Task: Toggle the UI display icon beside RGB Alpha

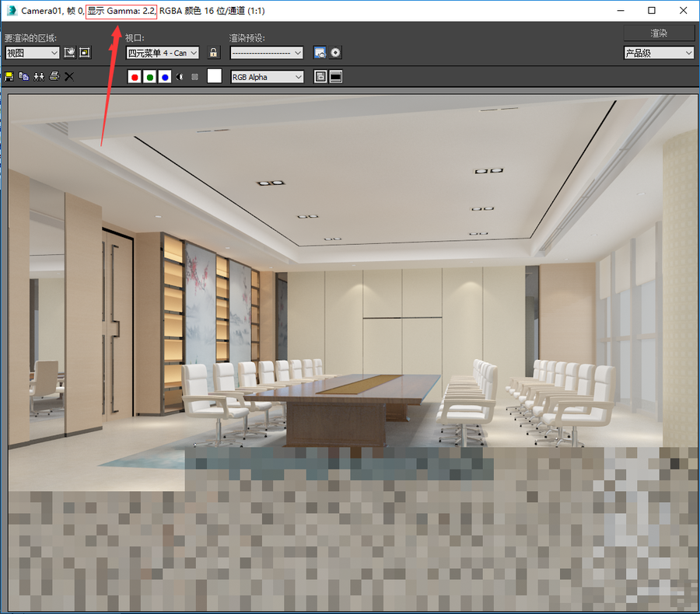Action: point(336,77)
